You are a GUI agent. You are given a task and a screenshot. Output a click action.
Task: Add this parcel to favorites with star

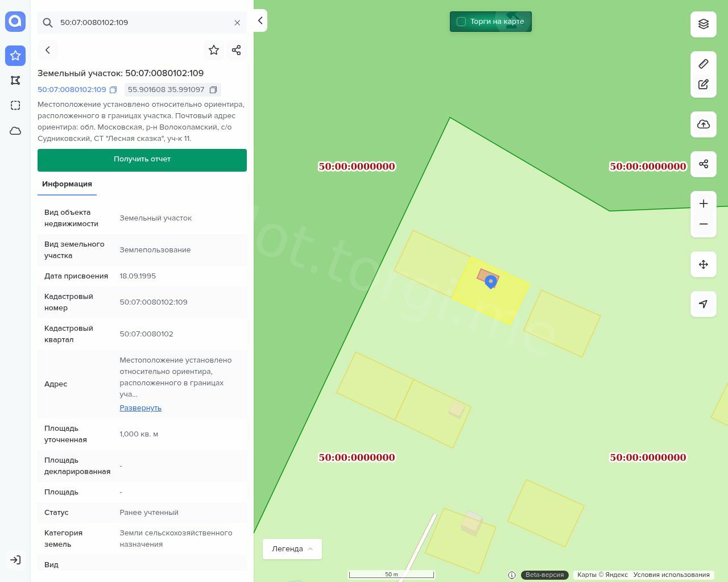pos(214,50)
